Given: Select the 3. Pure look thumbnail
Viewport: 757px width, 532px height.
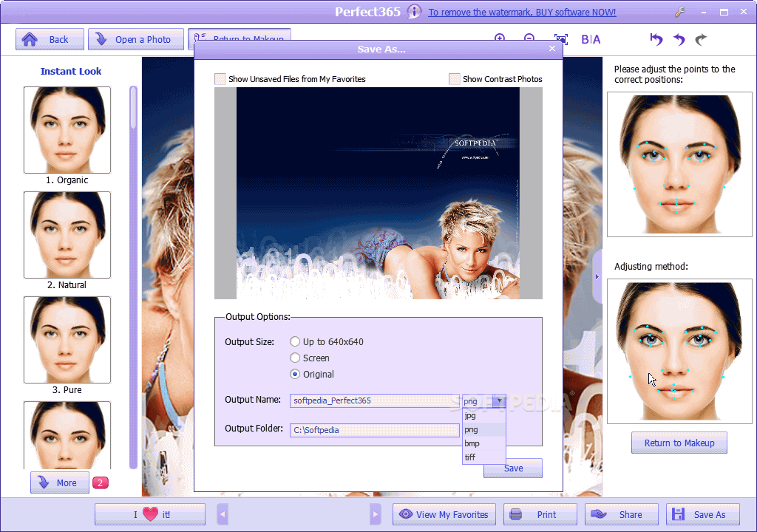Looking at the screenshot, I should 67,340.
